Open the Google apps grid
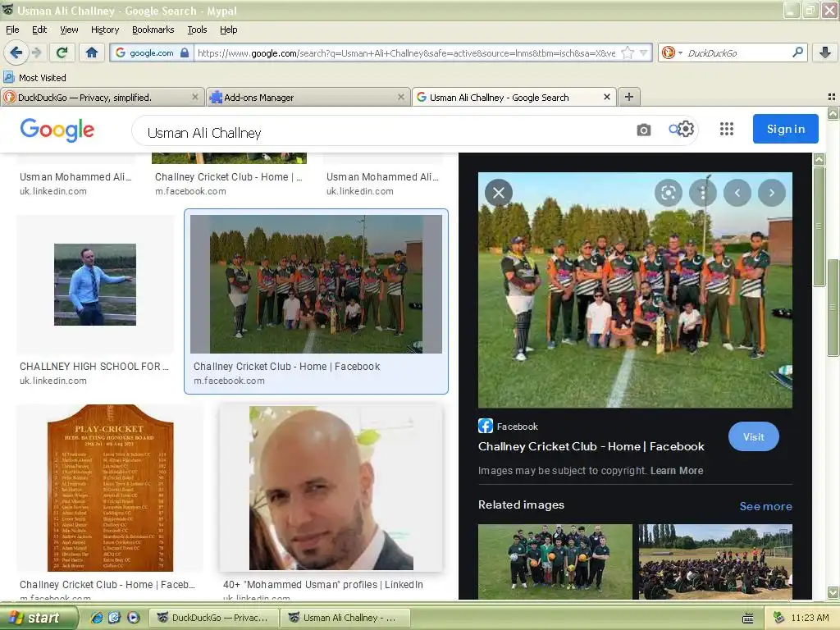This screenshot has width=840, height=630. click(x=727, y=129)
